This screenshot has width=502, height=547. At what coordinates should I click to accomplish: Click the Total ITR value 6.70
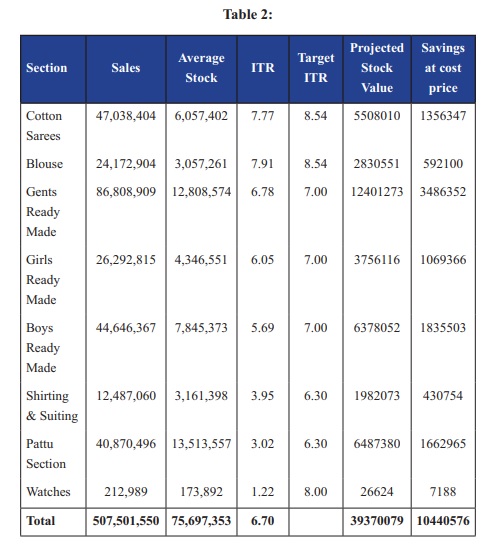(x=262, y=521)
